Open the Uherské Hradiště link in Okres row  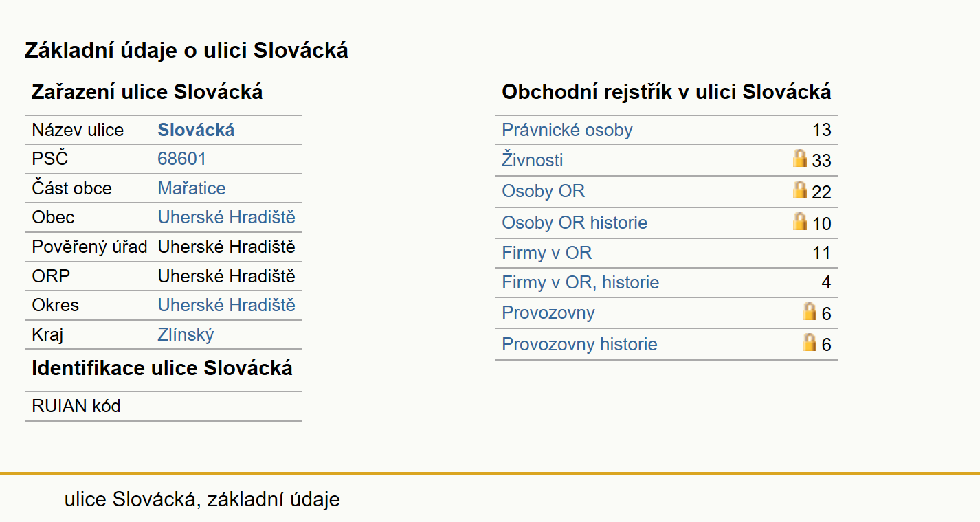pos(227,305)
